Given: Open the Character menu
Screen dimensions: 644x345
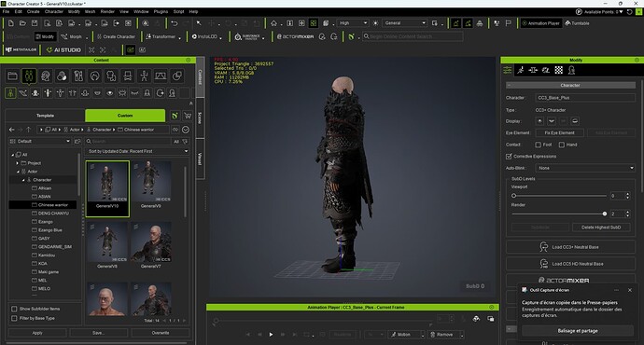Looking at the screenshot, I should [x=54, y=11].
